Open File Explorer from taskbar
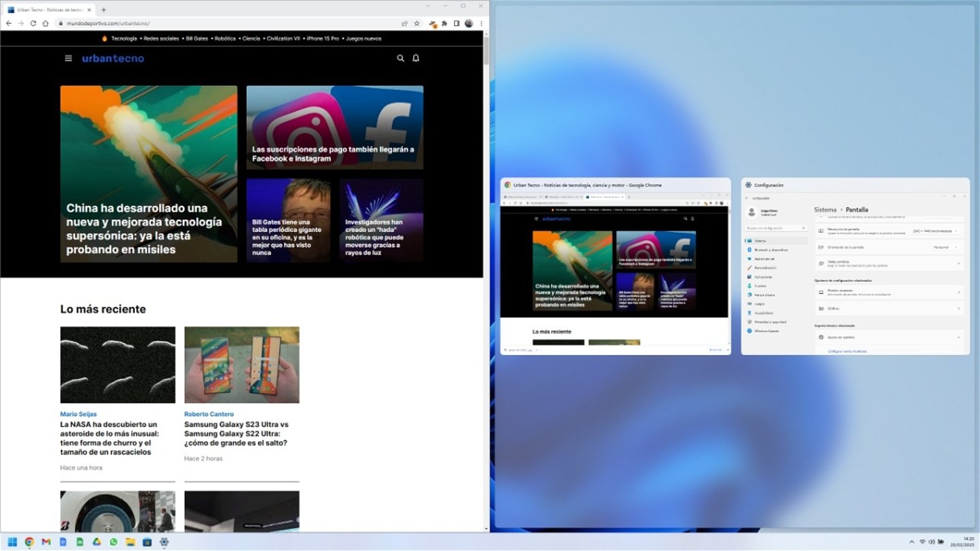The image size is (980, 551). tap(130, 542)
